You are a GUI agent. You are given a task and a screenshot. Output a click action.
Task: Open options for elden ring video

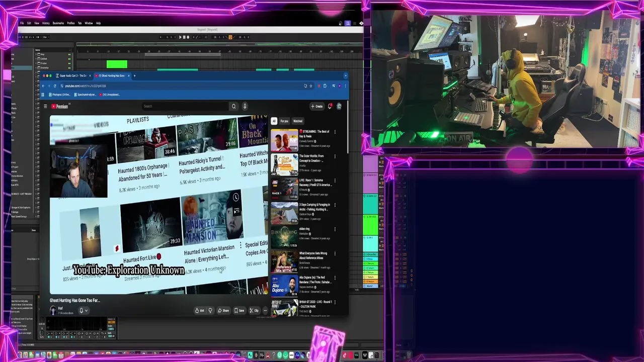point(335,229)
